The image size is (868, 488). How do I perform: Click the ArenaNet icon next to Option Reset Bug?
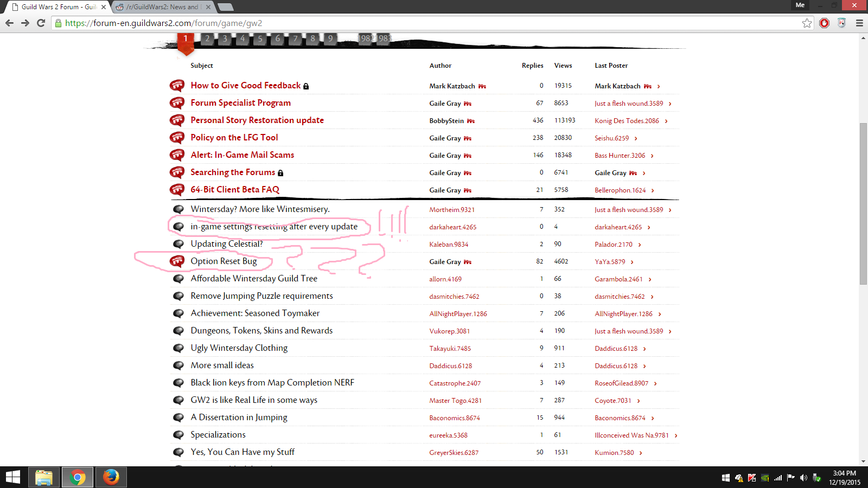click(x=177, y=261)
